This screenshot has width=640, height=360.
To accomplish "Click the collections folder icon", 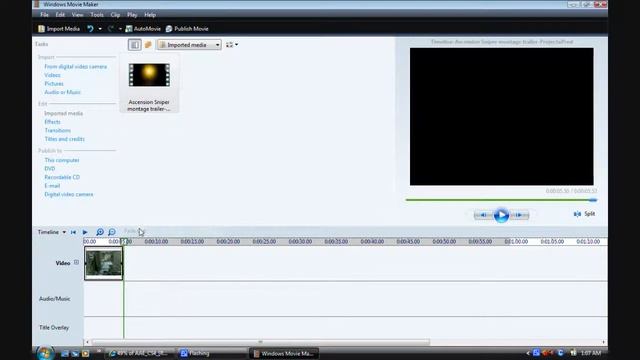I will (148, 44).
